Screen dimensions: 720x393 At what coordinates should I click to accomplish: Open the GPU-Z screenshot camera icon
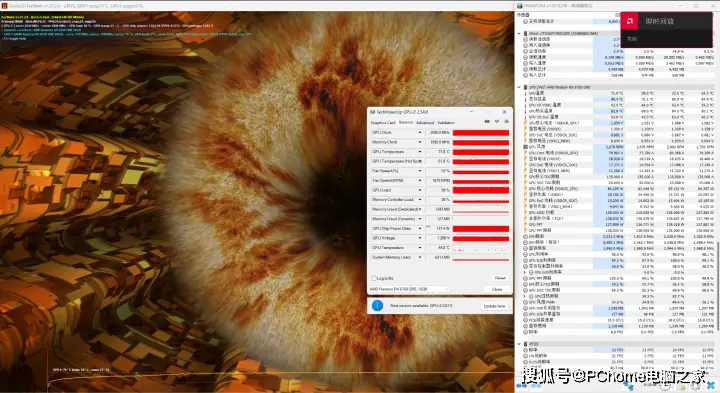[x=487, y=122]
